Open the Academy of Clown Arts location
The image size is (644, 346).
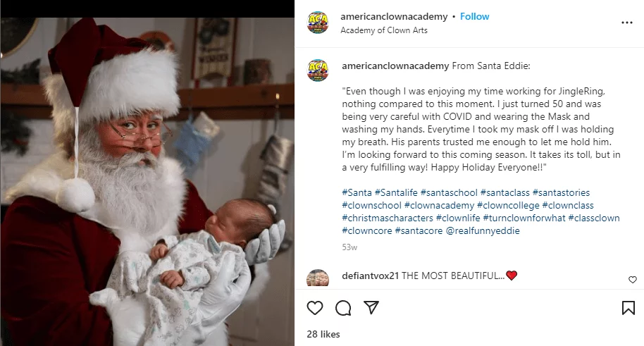coord(383,30)
